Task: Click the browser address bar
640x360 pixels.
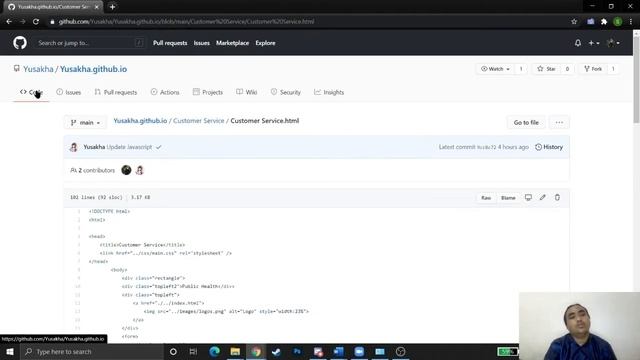Action: click(310, 22)
